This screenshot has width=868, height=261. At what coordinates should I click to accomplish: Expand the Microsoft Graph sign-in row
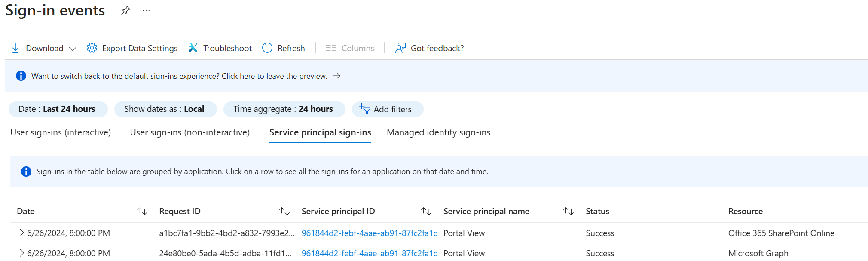[21, 253]
